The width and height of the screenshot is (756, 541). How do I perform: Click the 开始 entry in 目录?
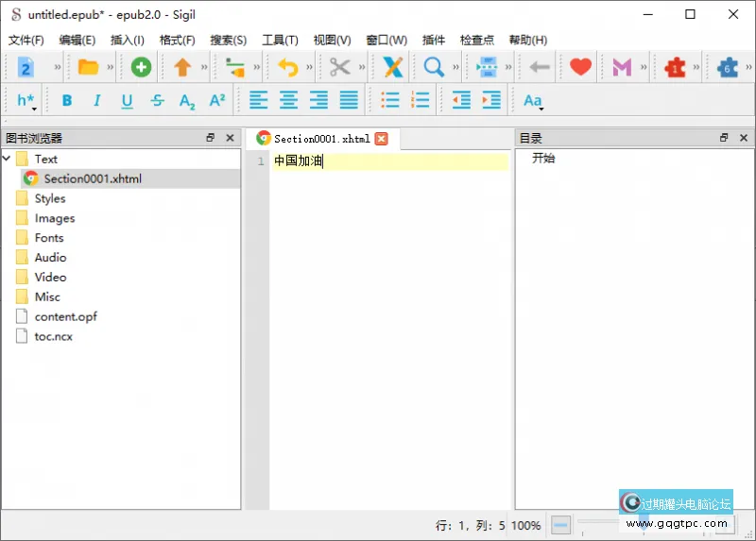[543, 158]
